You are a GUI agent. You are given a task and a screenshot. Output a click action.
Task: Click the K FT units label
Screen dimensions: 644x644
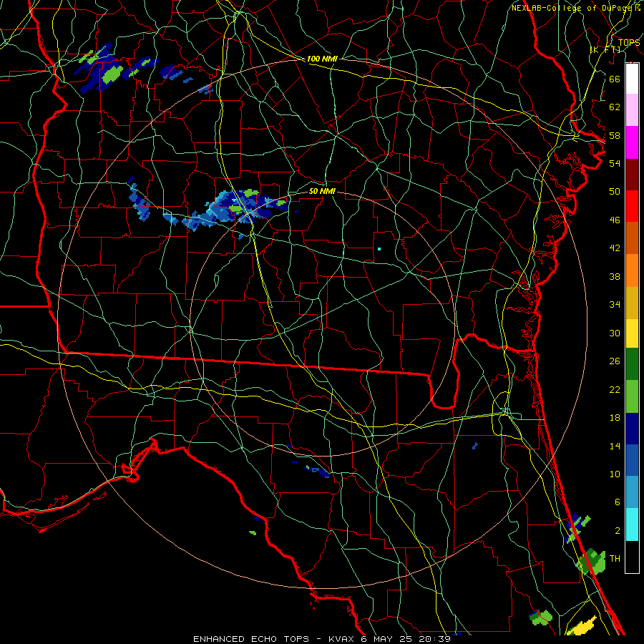click(605, 49)
